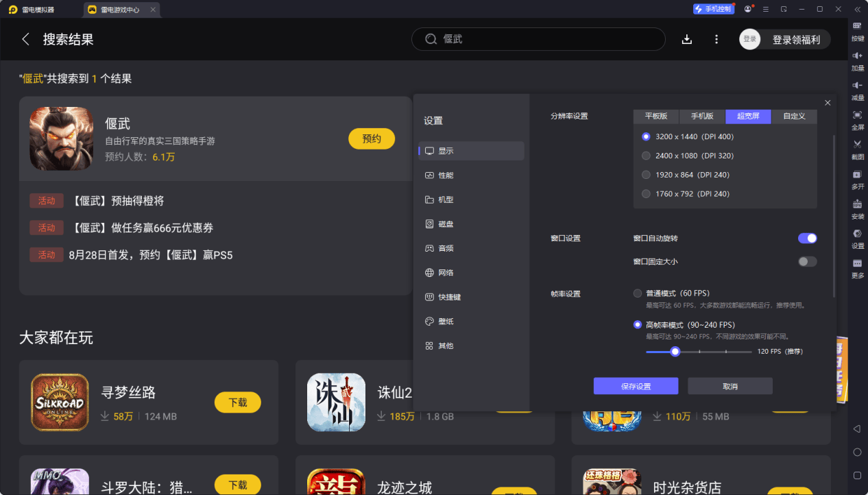Click the search input containing 偃武
Viewport: 868px width, 495px height.
click(538, 39)
